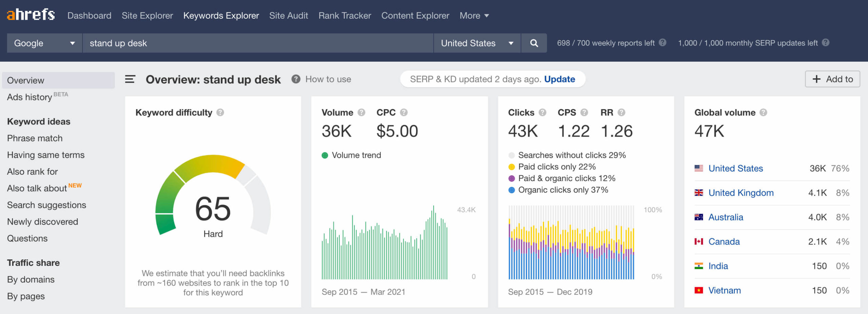Click the weekly reports help icon

point(662,43)
